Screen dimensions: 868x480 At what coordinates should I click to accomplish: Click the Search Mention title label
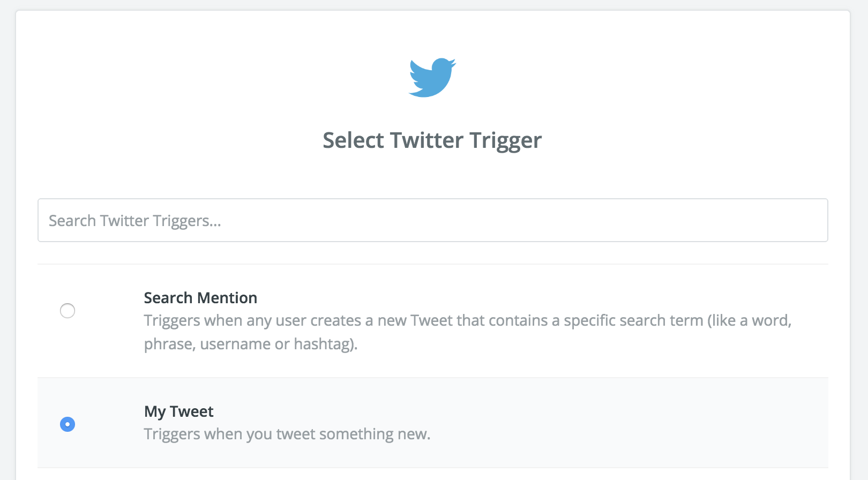click(x=200, y=298)
